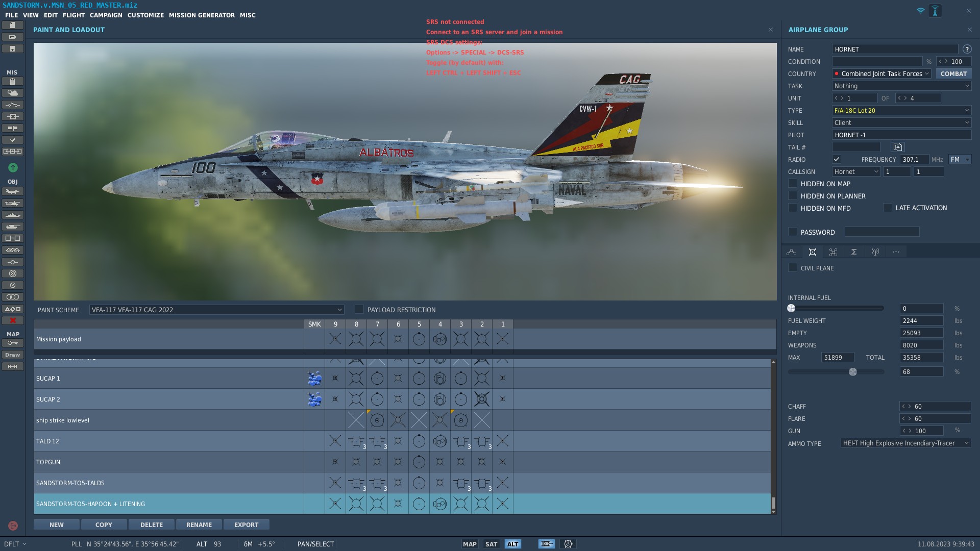Check the HIDDEN ON MAP checkbox
980x551 pixels.
click(x=793, y=184)
